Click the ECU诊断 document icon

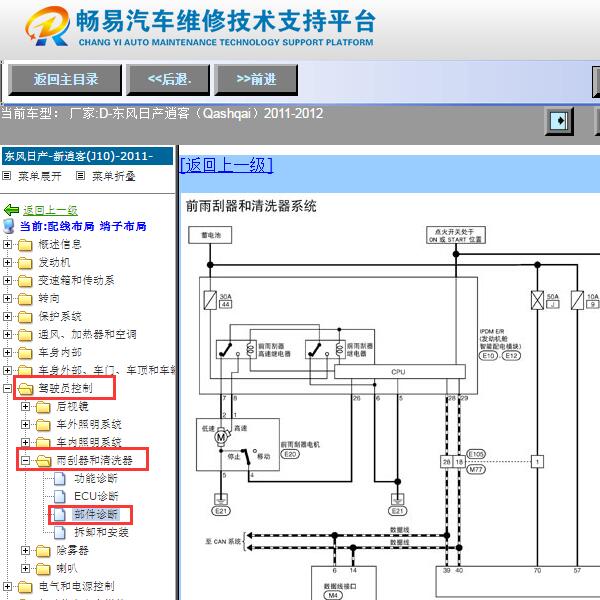[x=60, y=496]
